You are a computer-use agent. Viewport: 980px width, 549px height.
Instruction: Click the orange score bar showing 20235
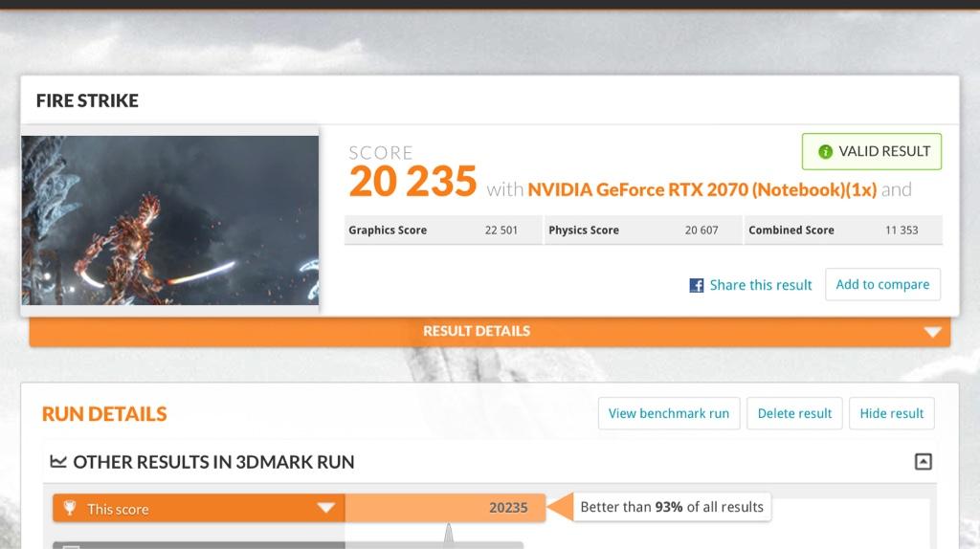(445, 508)
